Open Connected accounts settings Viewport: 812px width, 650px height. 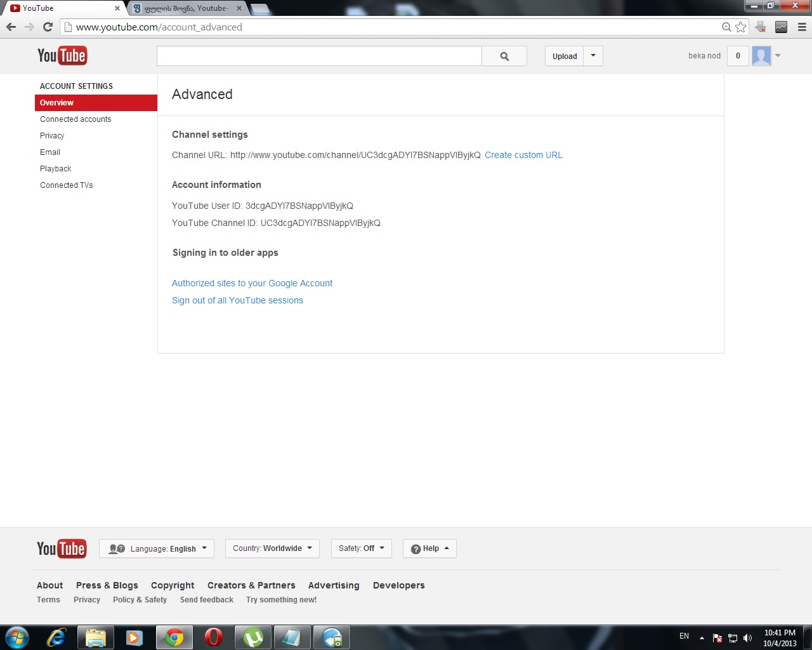(x=75, y=119)
